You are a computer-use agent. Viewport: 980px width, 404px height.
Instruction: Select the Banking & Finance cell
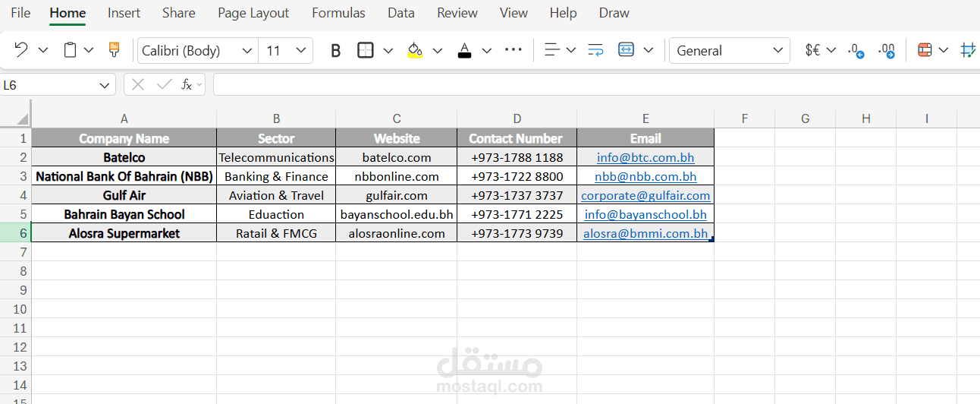pos(276,176)
